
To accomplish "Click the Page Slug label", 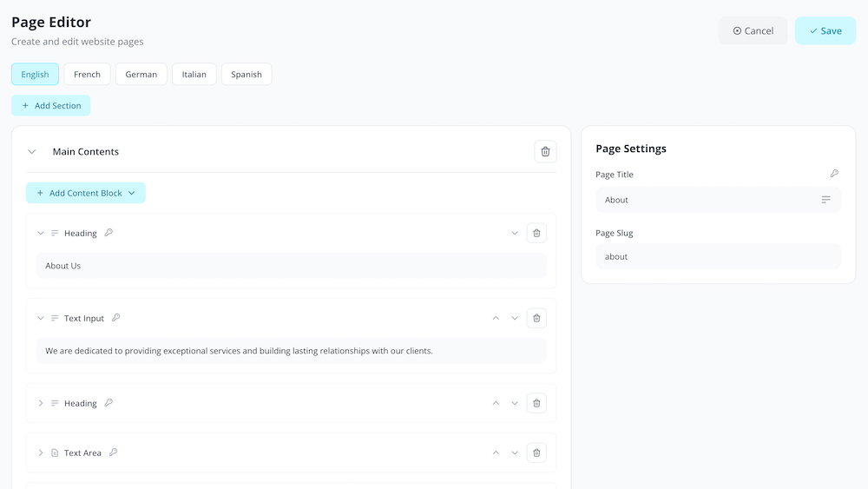I will (615, 233).
